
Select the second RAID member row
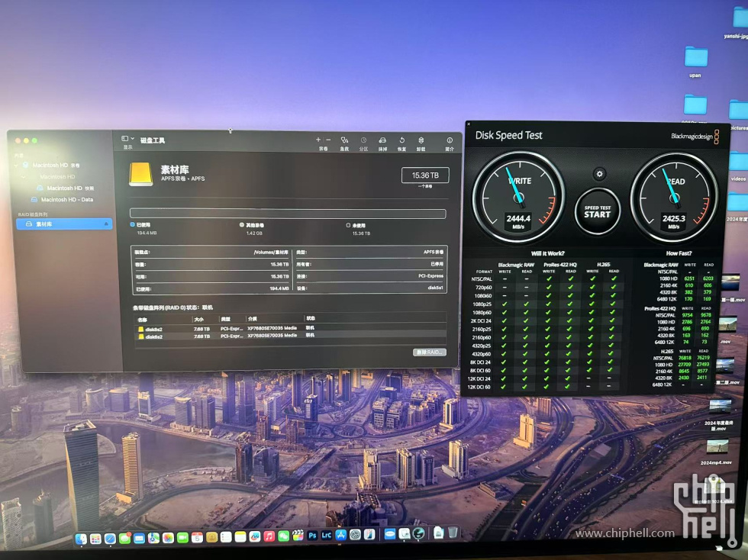tap(290, 336)
